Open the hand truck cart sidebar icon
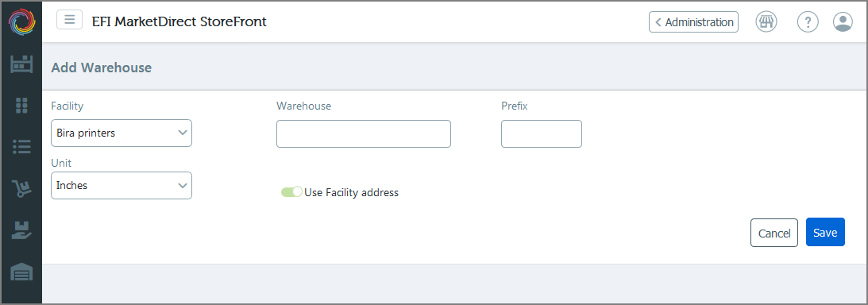This screenshot has height=305, width=868. click(x=21, y=189)
